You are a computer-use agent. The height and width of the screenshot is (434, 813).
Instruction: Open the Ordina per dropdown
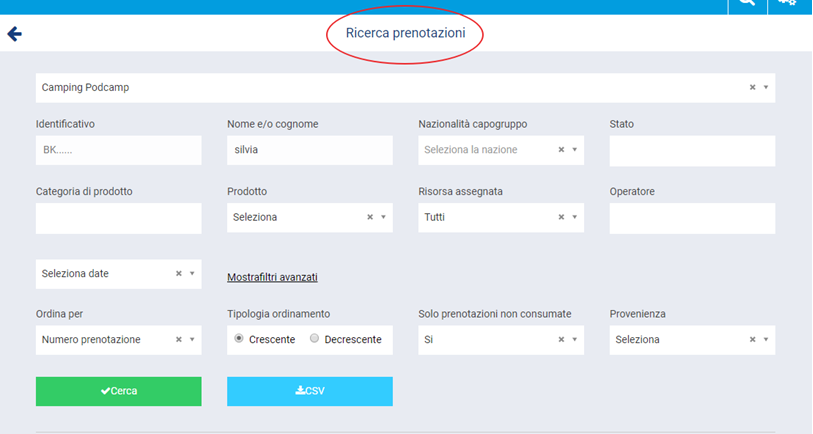192,340
